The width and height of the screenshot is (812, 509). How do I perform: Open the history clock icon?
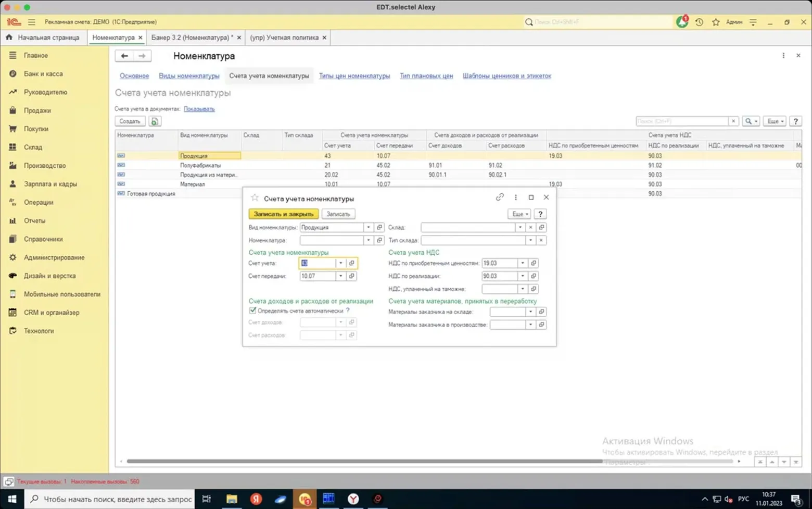pyautogui.click(x=699, y=22)
